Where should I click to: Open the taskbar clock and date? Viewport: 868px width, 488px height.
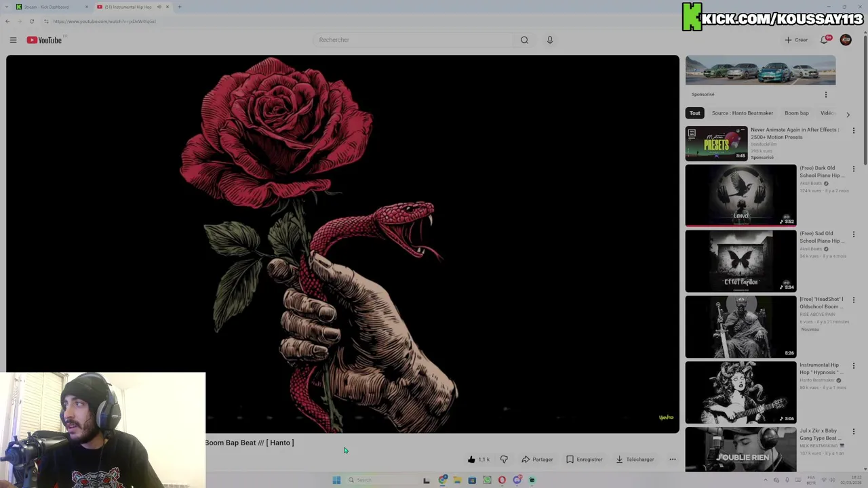[850, 480]
